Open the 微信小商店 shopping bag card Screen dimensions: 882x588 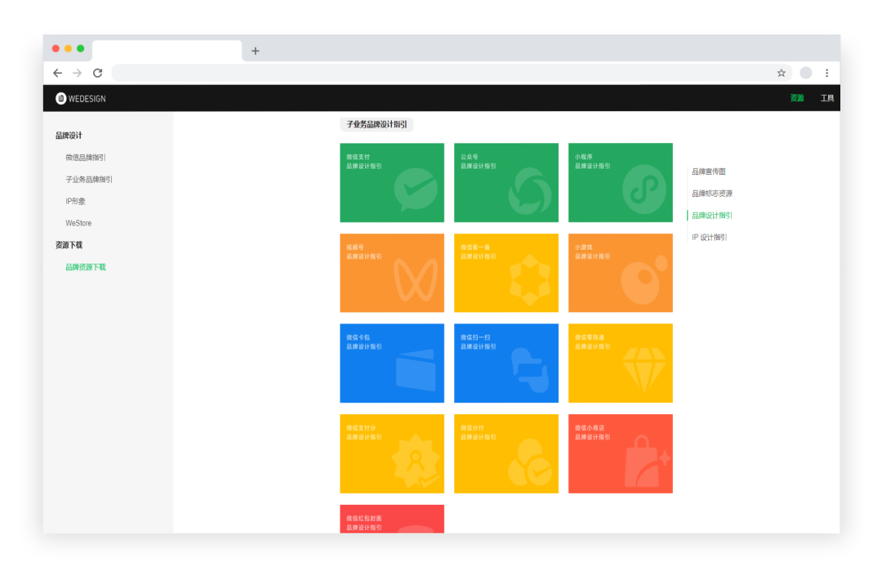click(621, 453)
